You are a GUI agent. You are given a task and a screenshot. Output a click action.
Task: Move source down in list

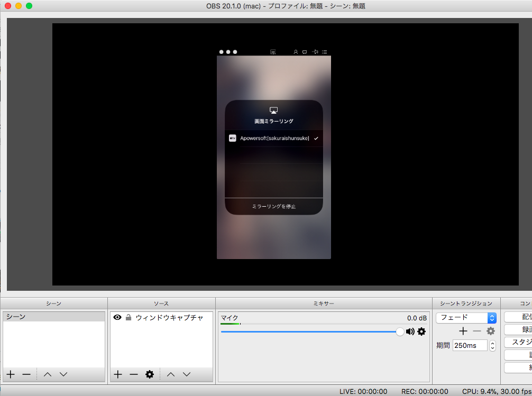point(187,374)
